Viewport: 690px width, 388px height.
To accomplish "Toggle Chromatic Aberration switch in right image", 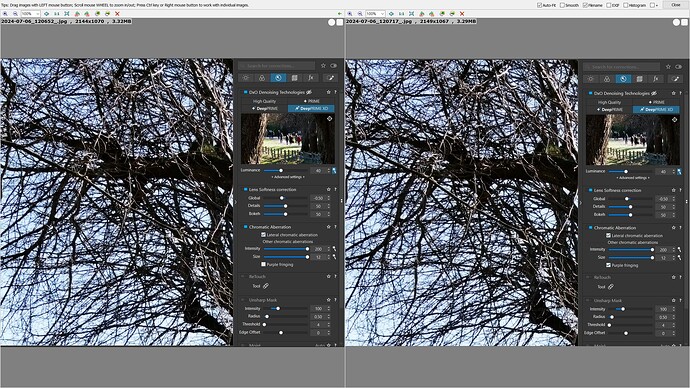I will click(x=590, y=228).
